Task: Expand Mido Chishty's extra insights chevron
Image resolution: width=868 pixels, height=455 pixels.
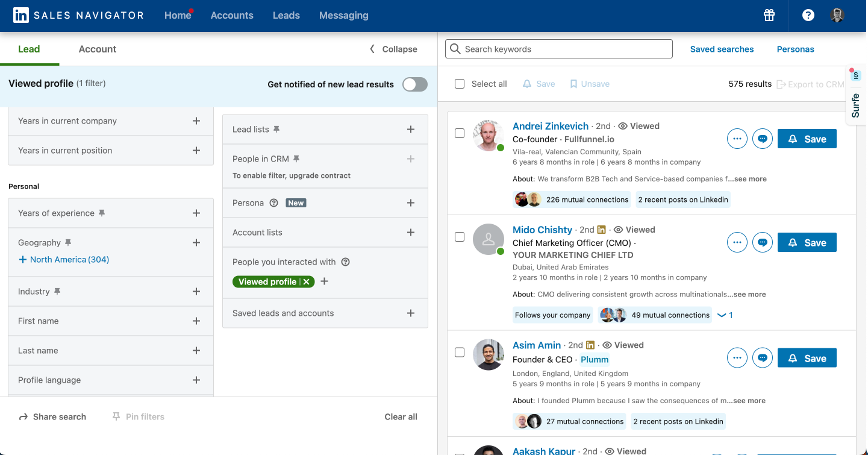Action: 725,315
